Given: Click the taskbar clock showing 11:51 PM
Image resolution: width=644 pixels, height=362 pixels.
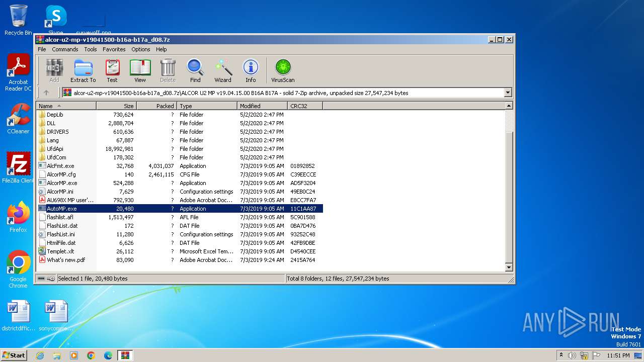Looking at the screenshot, I should point(618,355).
